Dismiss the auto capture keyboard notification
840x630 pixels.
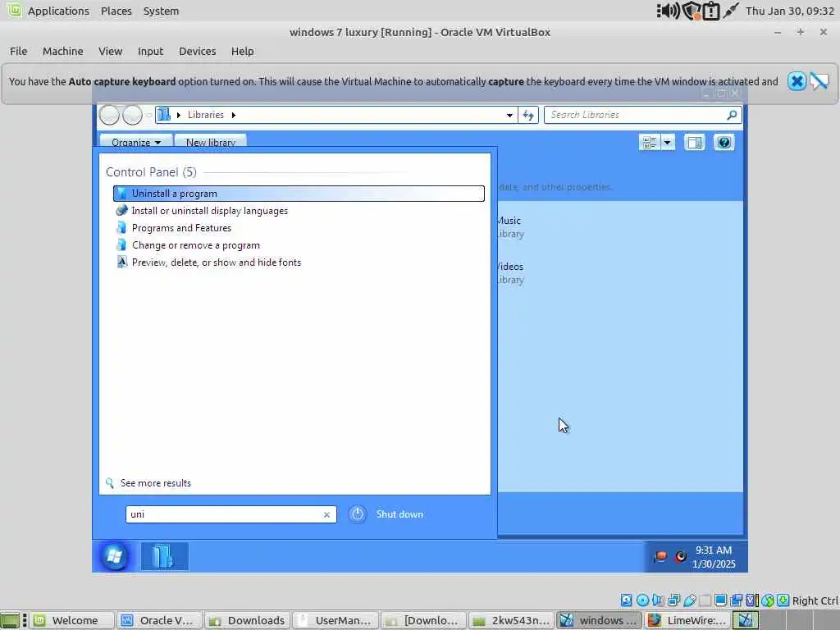[x=797, y=81]
